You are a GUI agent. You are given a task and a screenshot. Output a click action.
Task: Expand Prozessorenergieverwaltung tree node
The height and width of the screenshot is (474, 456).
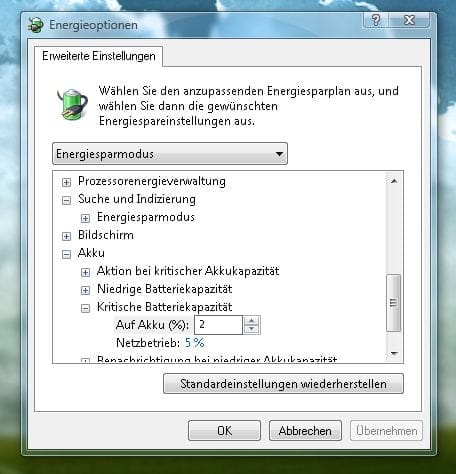point(66,182)
